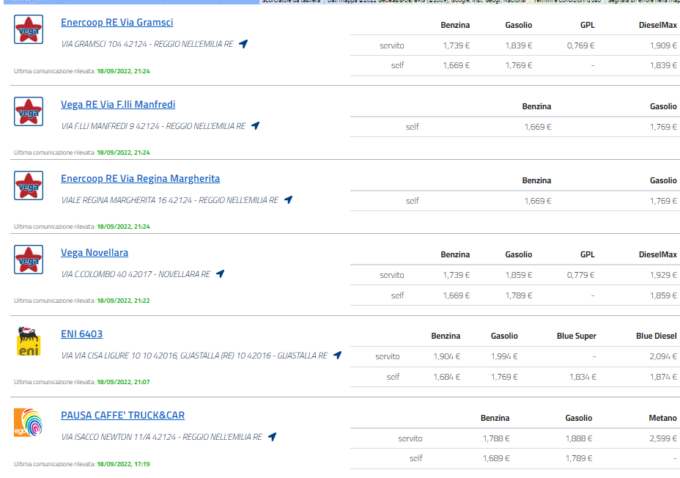Select PAUSA CAFFE' self Gasolio price 1,789 €
The image size is (680, 478).
tap(579, 458)
